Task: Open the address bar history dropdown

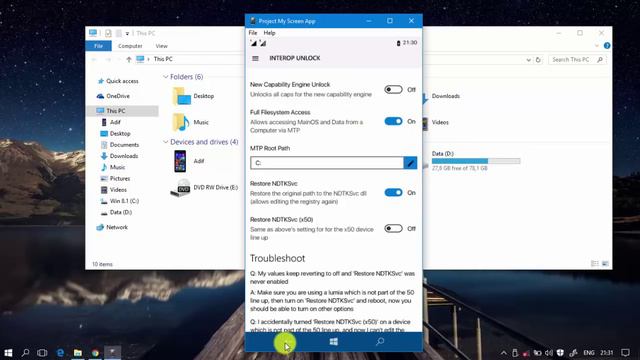Action: pyautogui.click(x=528, y=60)
